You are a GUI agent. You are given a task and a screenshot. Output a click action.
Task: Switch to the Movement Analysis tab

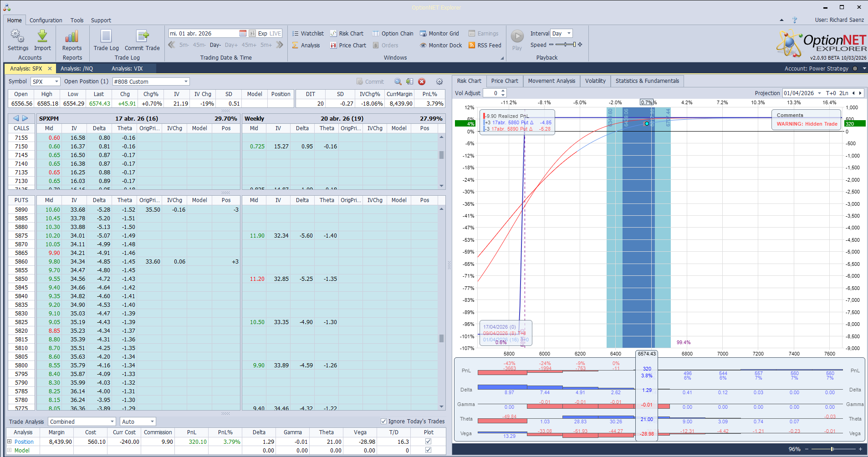(x=551, y=81)
